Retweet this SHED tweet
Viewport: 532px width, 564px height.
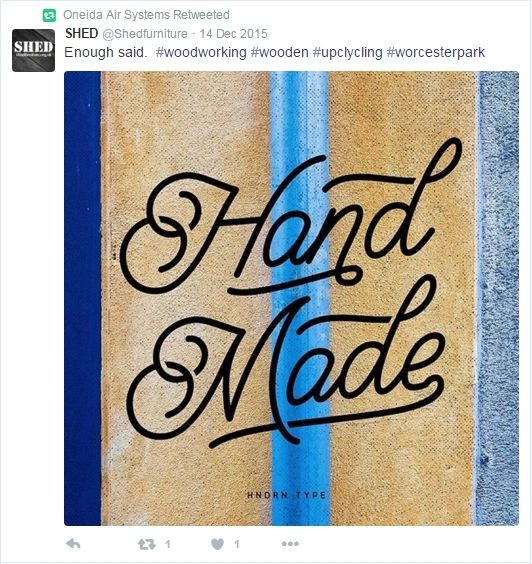(x=147, y=544)
